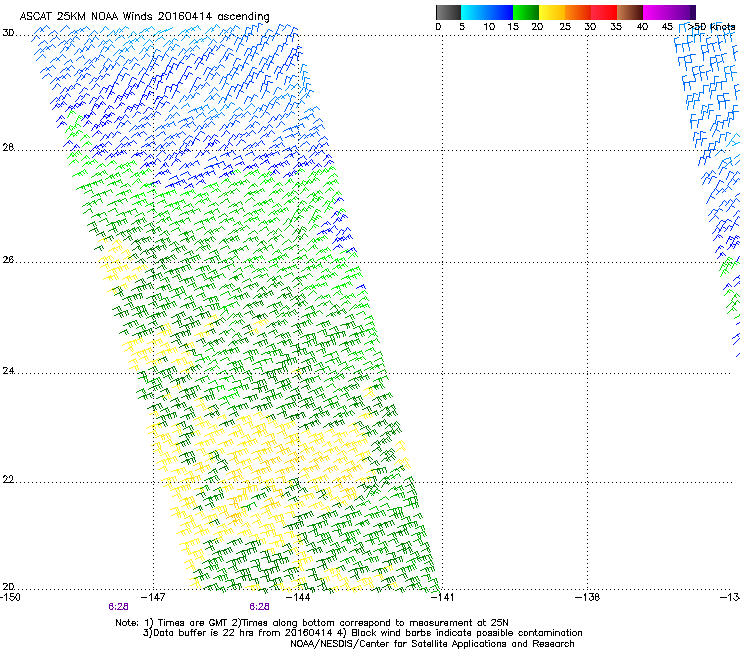Click legend scale number 10
Image resolution: width=740 pixels, height=650 pixels.
tap(489, 27)
